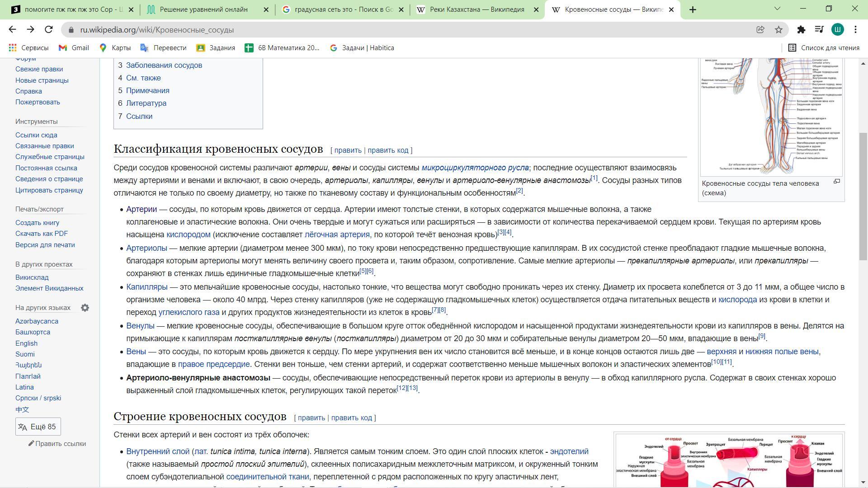Open language settings gear icon

[85, 308]
